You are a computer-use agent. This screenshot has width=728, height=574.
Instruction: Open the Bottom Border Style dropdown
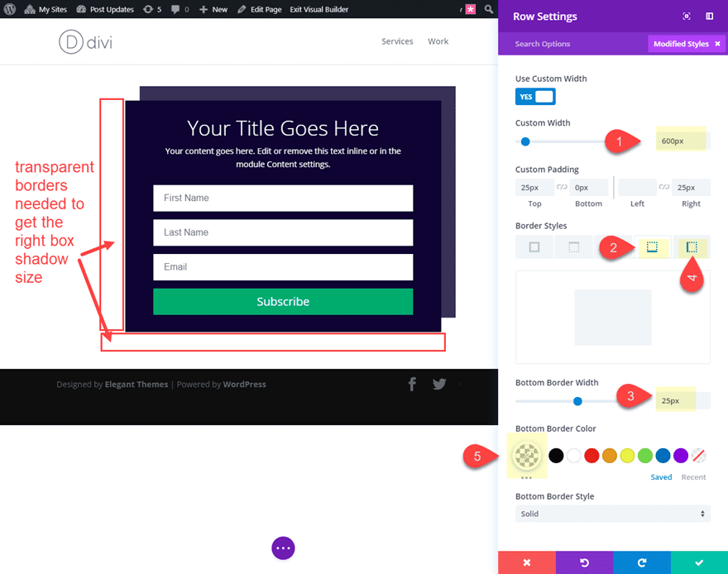coord(612,513)
